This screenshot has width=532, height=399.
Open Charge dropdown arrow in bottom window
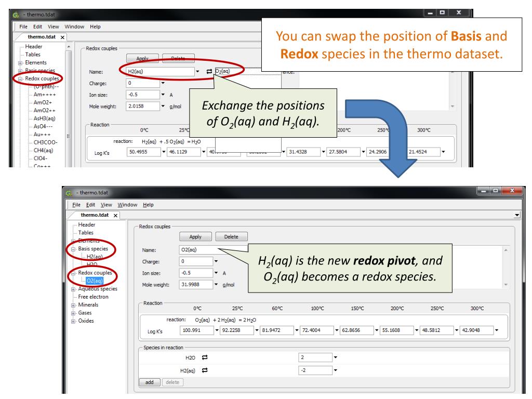pyautogui.click(x=216, y=261)
